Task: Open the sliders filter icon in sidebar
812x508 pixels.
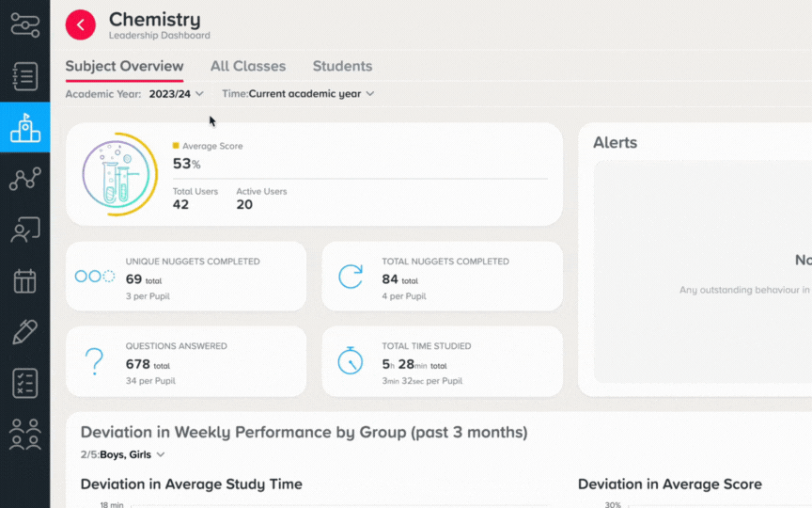Action: [24, 24]
